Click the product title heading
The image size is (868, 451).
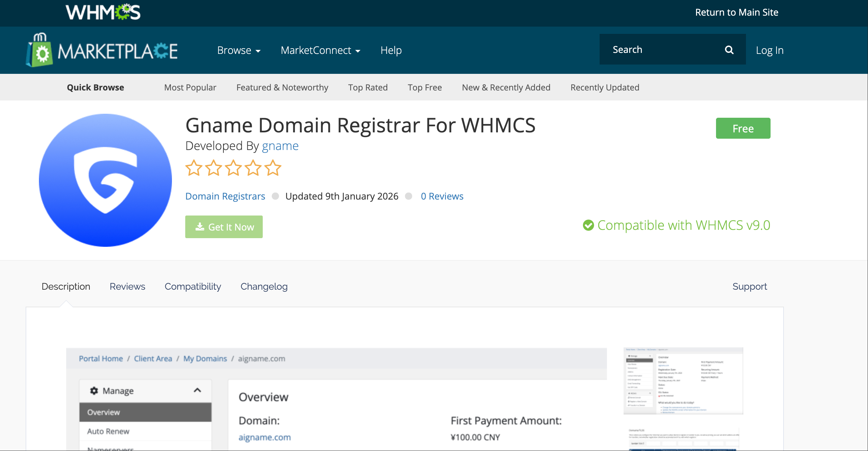coord(360,125)
